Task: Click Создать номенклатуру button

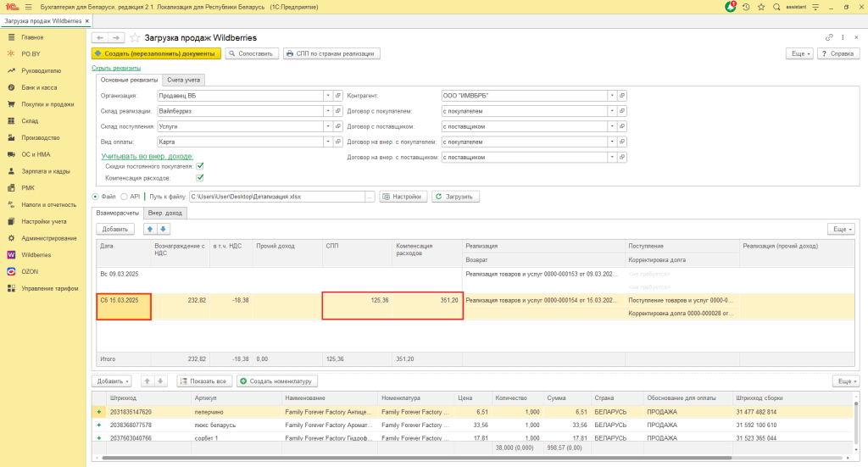Action: [x=277, y=381]
